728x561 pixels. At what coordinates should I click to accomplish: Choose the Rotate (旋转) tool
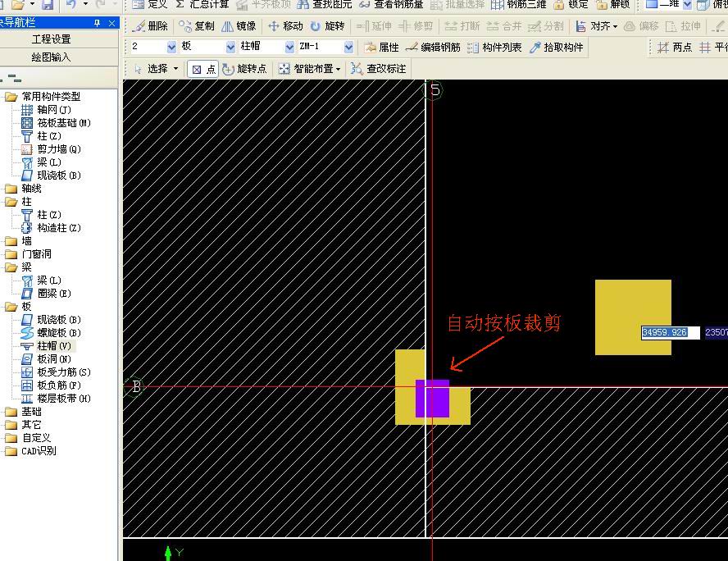pyautogui.click(x=327, y=26)
